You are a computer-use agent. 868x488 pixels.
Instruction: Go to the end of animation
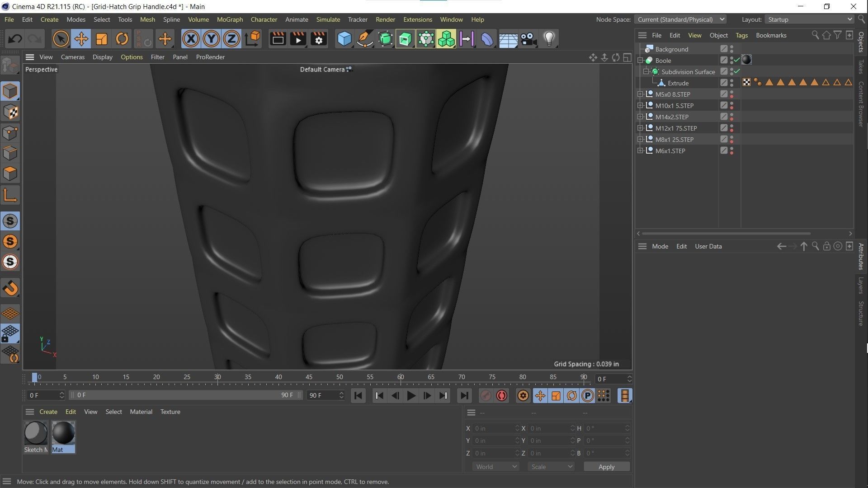click(464, 396)
